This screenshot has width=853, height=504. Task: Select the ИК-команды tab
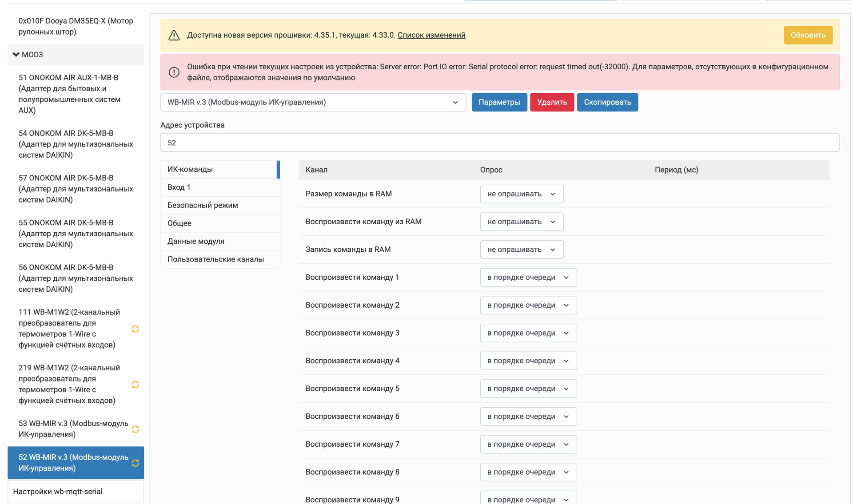tap(220, 169)
